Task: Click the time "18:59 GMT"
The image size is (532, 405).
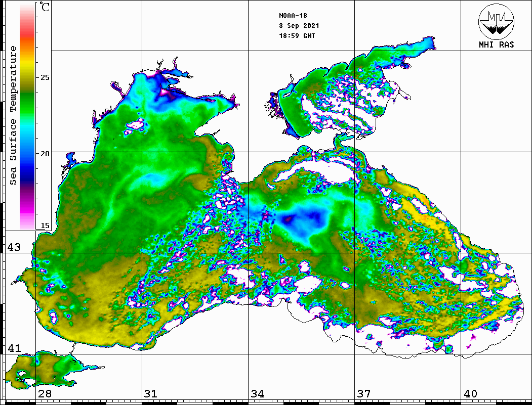Action: coord(297,35)
